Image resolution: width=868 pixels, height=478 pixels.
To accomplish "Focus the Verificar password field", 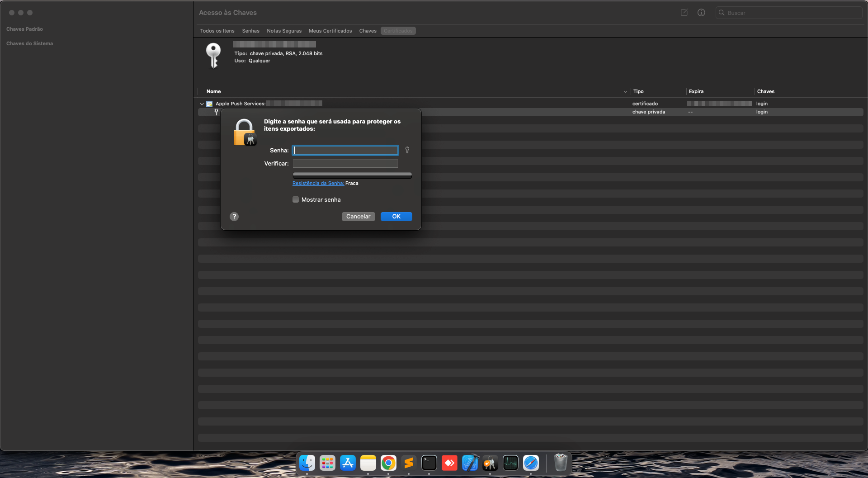I will pyautogui.click(x=345, y=163).
